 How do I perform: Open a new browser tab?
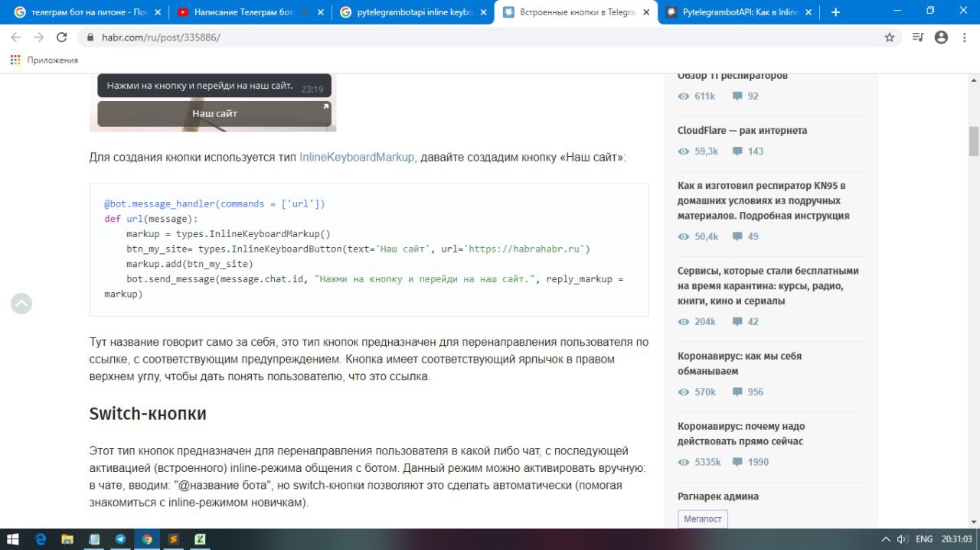click(x=835, y=12)
